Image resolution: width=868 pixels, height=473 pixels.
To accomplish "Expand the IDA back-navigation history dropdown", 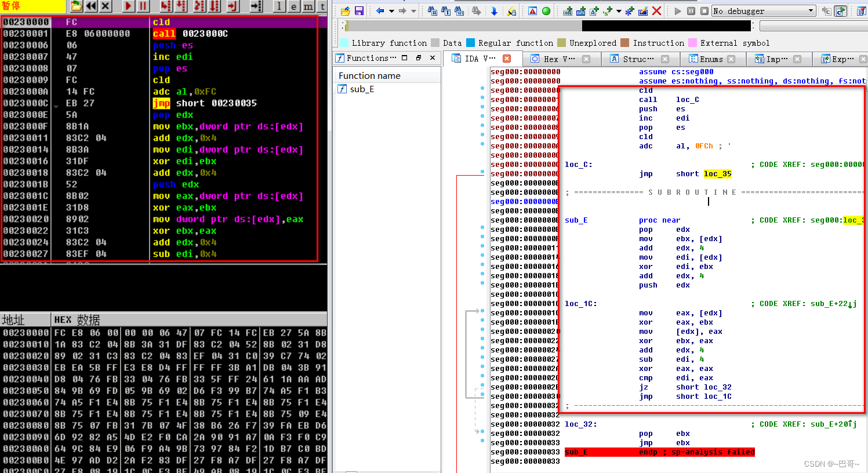I will click(391, 11).
